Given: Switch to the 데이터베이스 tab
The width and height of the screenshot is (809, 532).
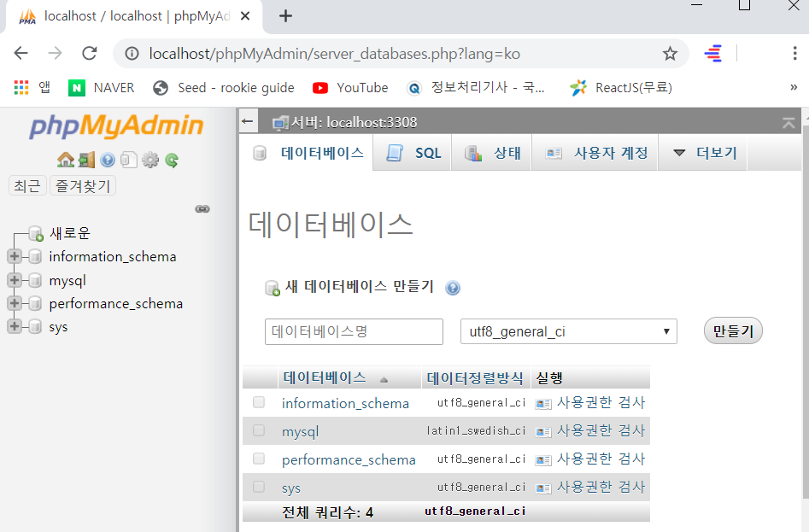Looking at the screenshot, I should (x=307, y=153).
